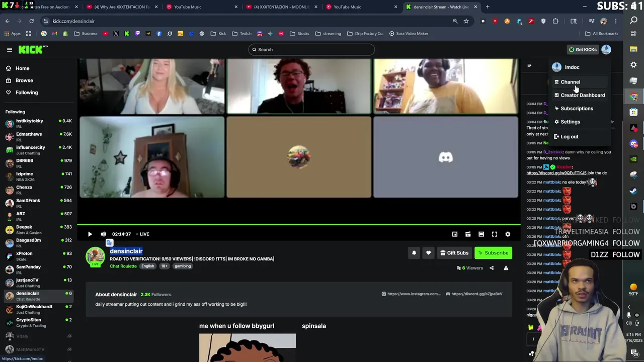
Task: Open Sora Video Maker bookmark
Action: point(409,34)
